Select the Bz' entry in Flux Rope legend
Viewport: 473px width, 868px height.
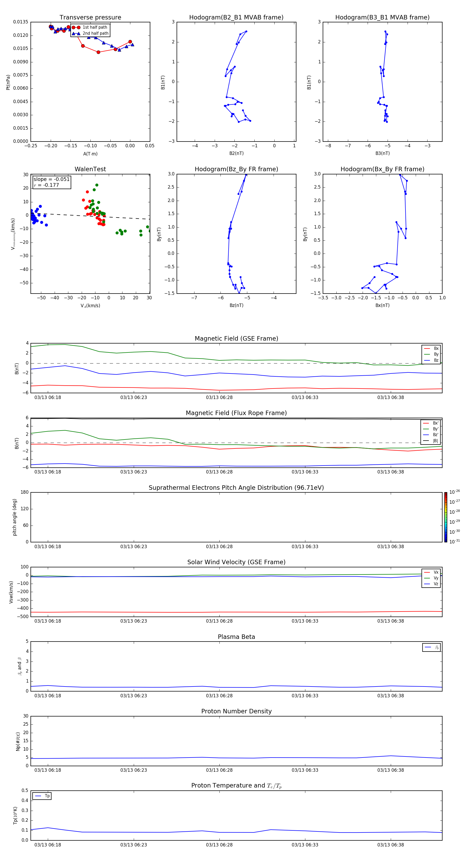[x=431, y=435]
